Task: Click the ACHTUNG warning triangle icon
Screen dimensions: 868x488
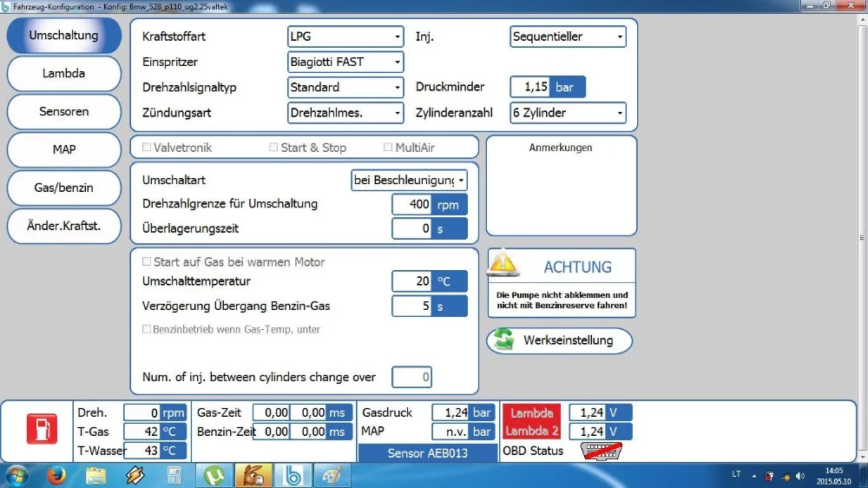Action: 503,262
